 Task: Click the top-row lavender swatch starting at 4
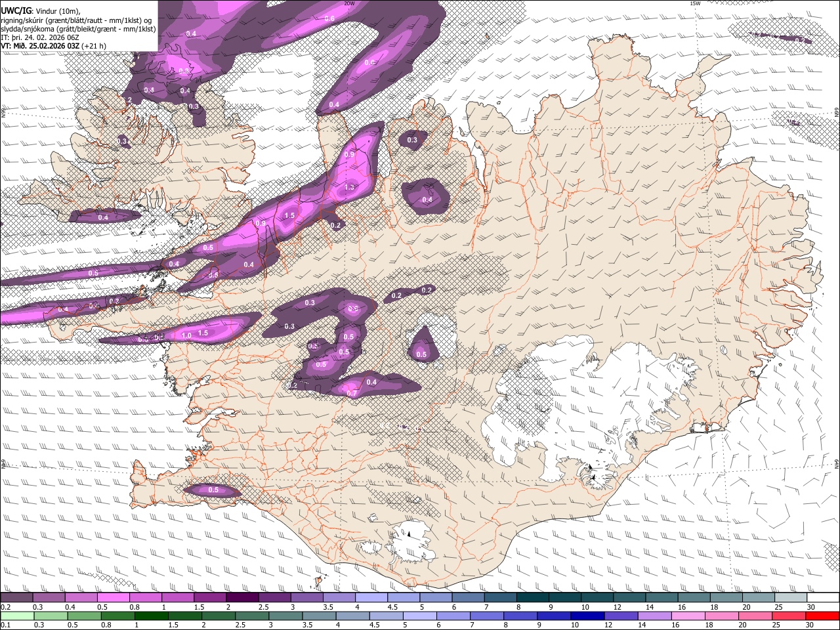[373, 598]
